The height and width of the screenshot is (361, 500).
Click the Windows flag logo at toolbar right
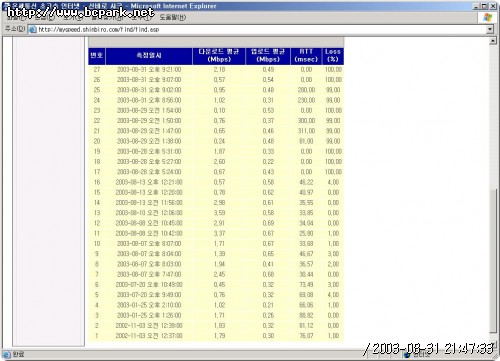(x=487, y=17)
